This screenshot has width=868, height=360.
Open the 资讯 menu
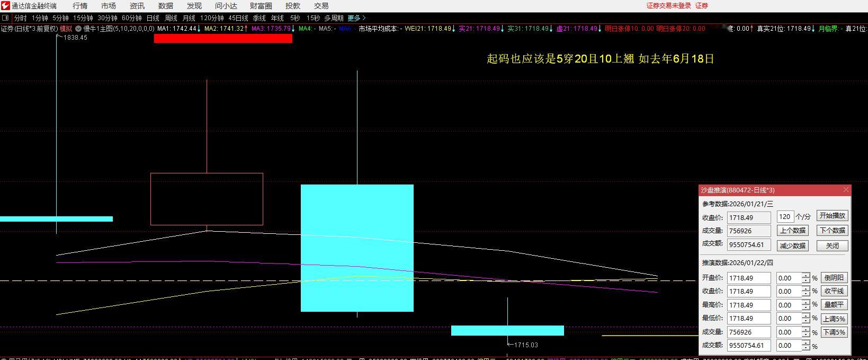[x=137, y=6]
